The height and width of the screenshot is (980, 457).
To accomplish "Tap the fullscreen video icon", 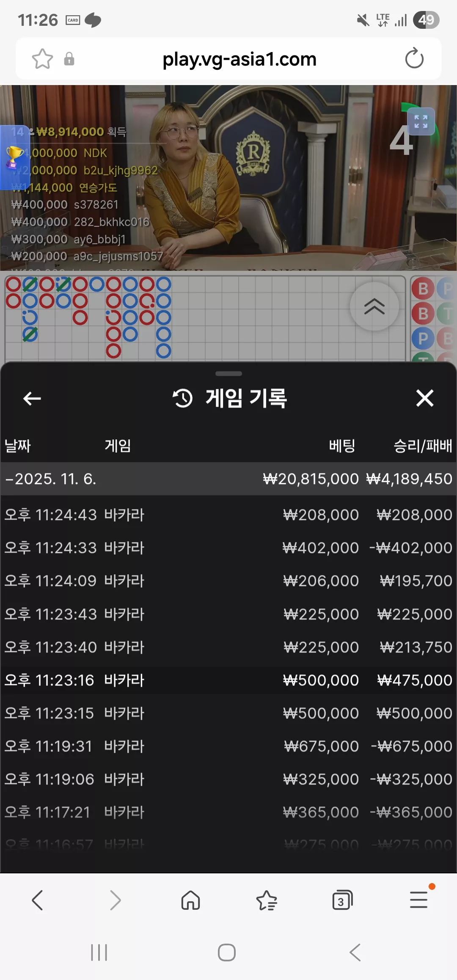I will [x=421, y=121].
